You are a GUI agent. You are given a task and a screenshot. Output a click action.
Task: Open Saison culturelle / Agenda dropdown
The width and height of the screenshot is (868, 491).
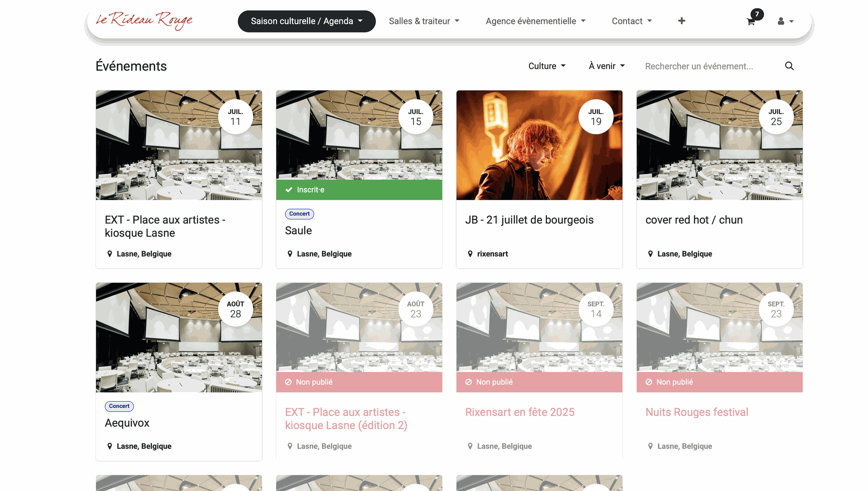307,21
